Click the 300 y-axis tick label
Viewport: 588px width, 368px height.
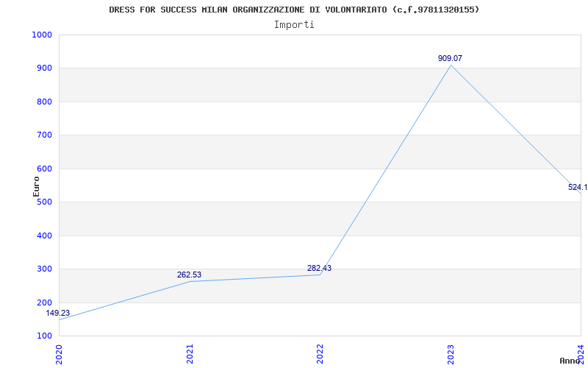pyautogui.click(x=44, y=269)
